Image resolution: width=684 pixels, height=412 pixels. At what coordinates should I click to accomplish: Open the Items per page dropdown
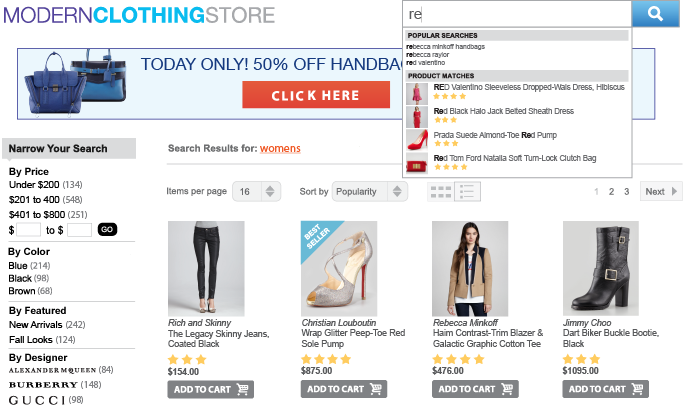[256, 191]
